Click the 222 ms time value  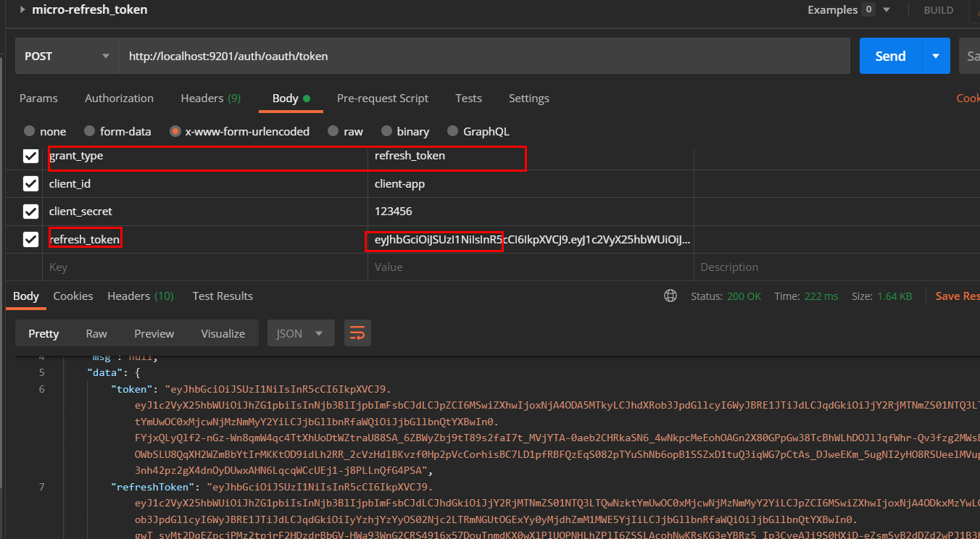(821, 296)
